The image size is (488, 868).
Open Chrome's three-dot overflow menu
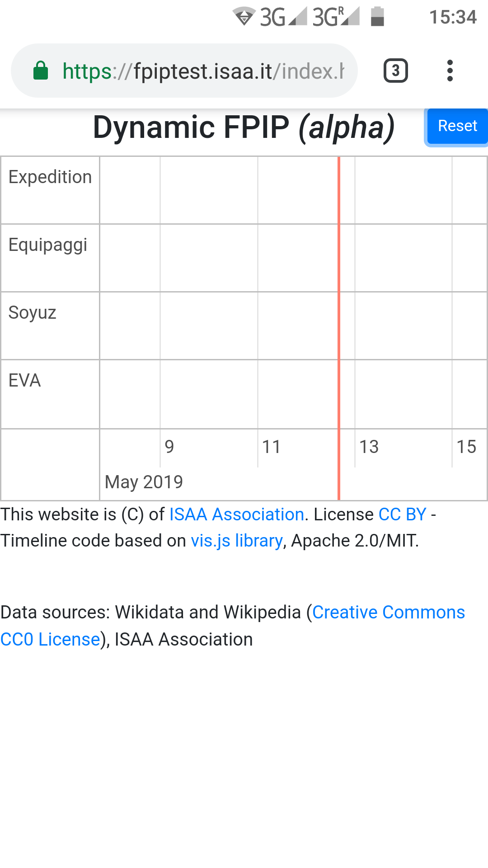click(x=450, y=71)
